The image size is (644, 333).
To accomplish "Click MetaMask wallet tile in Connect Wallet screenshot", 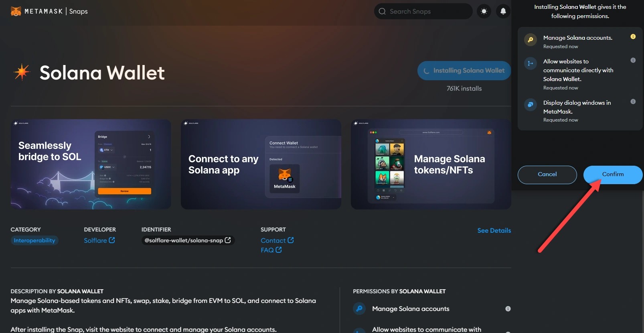I will (285, 179).
